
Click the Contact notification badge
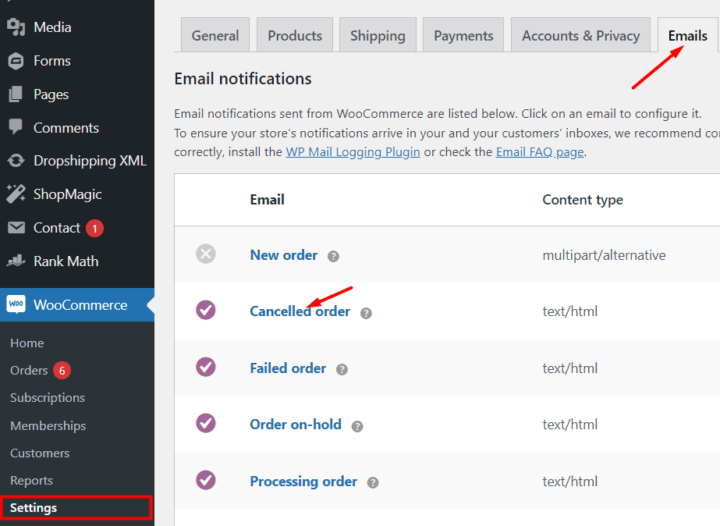tap(95, 228)
